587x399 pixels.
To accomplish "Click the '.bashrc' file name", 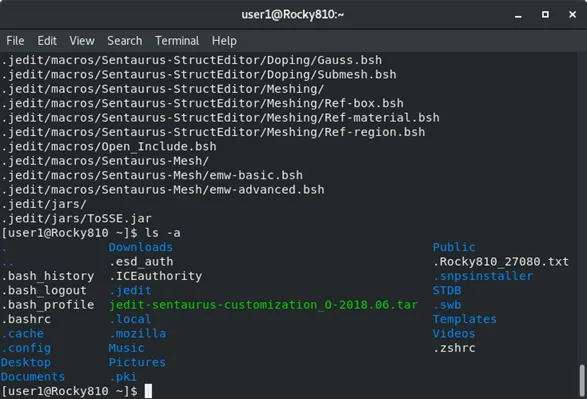I will [26, 319].
